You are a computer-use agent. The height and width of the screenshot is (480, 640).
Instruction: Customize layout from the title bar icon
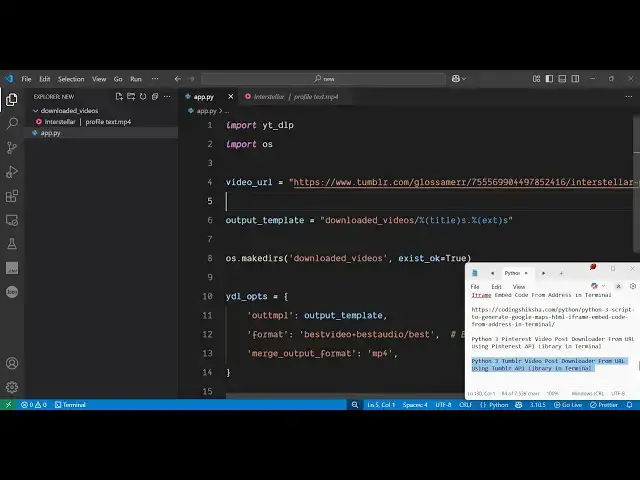pos(536,78)
